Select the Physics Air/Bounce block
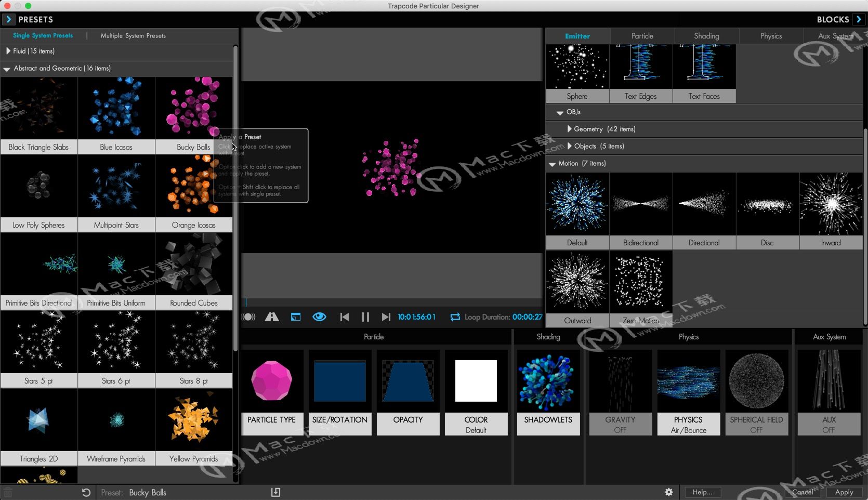The height and width of the screenshot is (500, 868). tap(689, 392)
